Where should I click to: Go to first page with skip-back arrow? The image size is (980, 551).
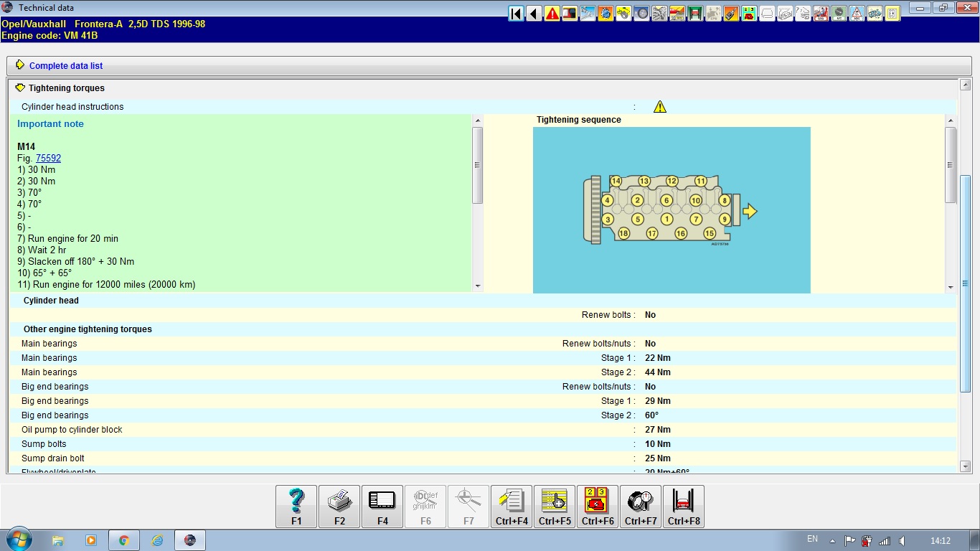[516, 14]
